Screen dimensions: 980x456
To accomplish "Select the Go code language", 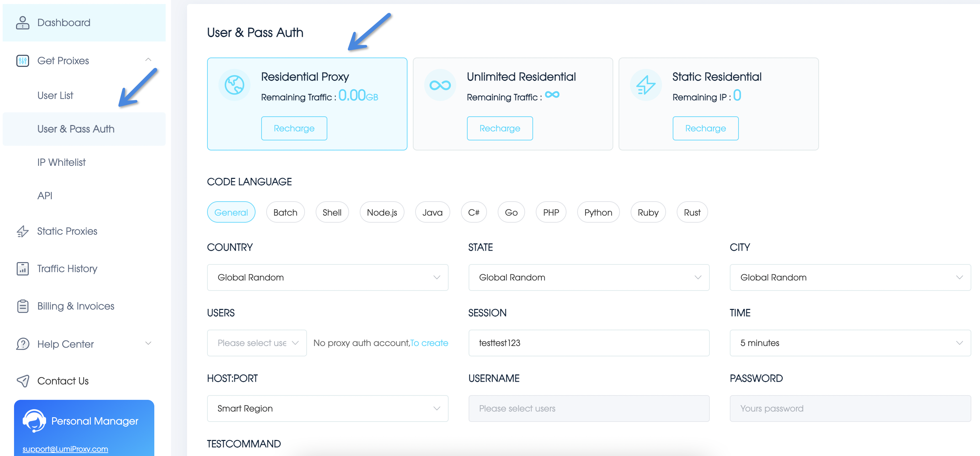I will 511,212.
